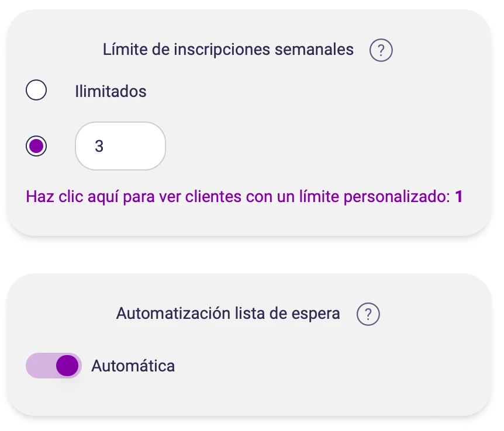Click the Automática label text
Screen dimensions: 504x431
(x=133, y=366)
